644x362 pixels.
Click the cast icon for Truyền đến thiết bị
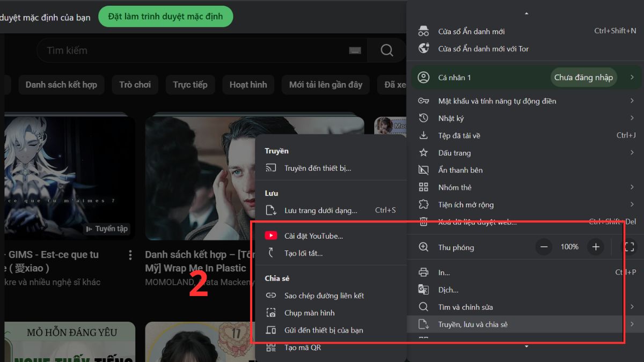click(x=271, y=168)
